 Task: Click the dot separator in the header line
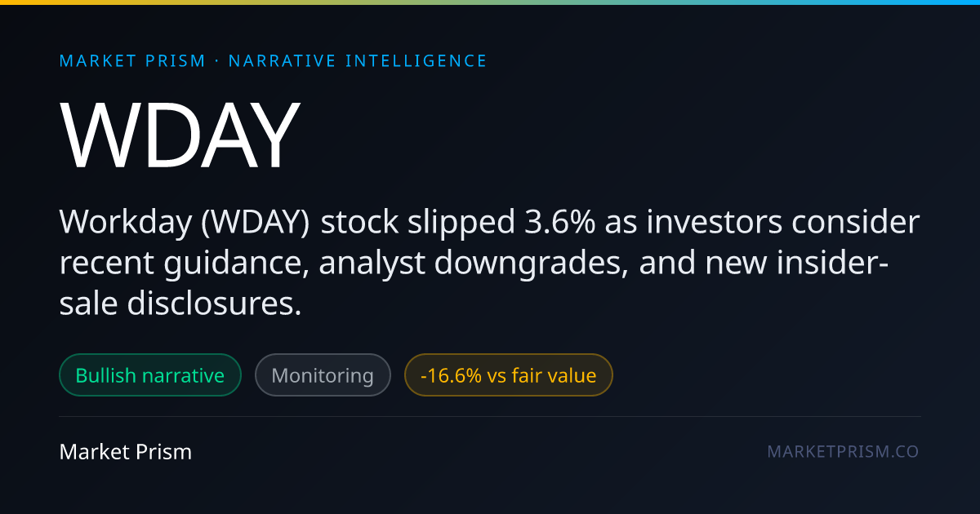(x=217, y=61)
